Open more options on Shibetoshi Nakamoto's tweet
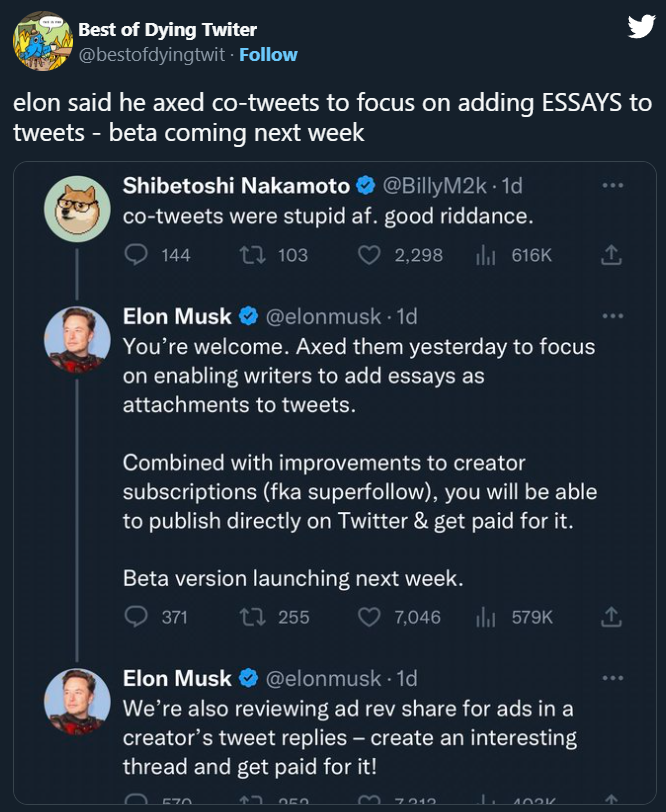The width and height of the screenshot is (666, 812). click(x=612, y=186)
